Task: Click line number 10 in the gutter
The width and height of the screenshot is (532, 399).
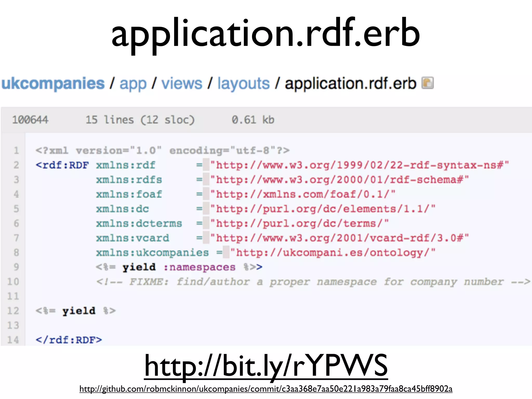Action: point(13,282)
